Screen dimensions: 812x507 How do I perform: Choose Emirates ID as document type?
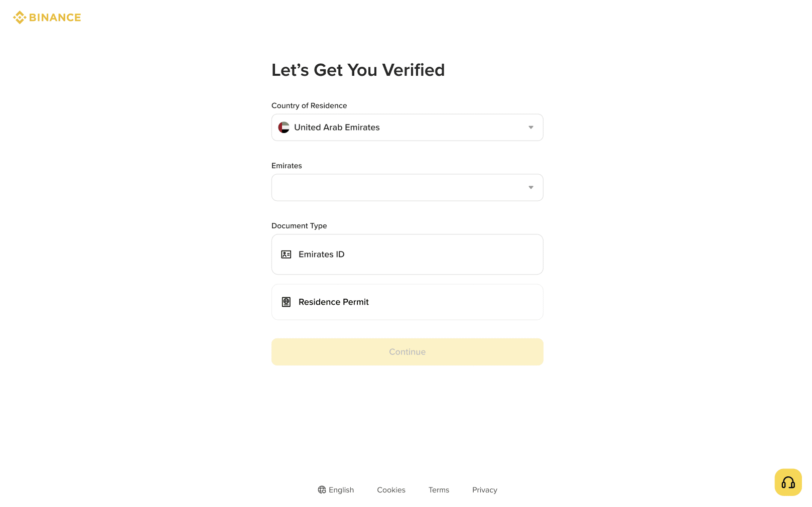pos(407,255)
